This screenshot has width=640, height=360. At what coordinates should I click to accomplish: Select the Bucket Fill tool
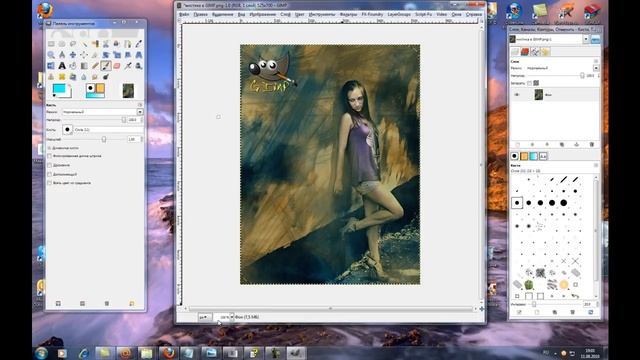tap(73, 66)
